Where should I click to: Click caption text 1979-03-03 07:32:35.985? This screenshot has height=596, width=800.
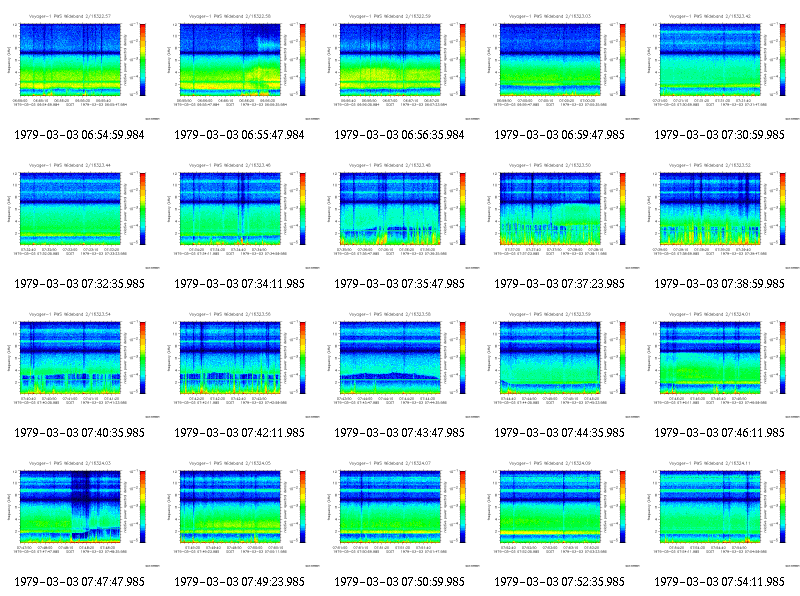[79, 284]
